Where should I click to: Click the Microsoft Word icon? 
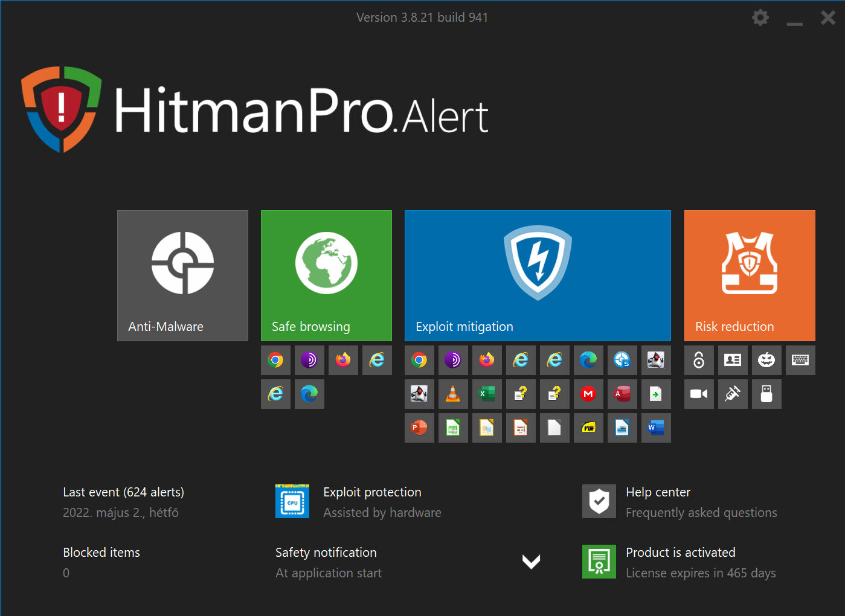[656, 428]
